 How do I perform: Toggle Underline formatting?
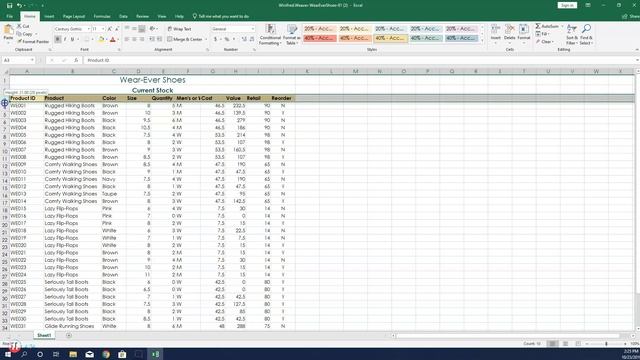click(x=73, y=40)
